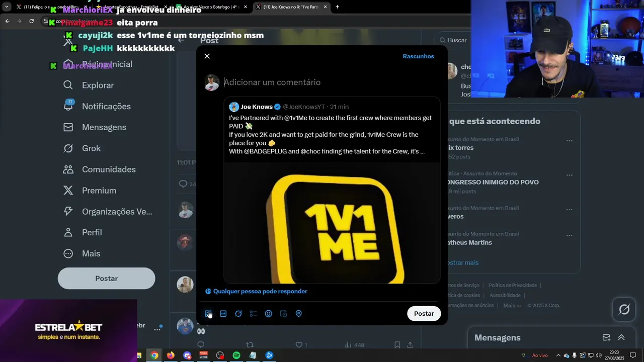Schedule the post via calendar icon
The image size is (644, 362).
tap(284, 314)
